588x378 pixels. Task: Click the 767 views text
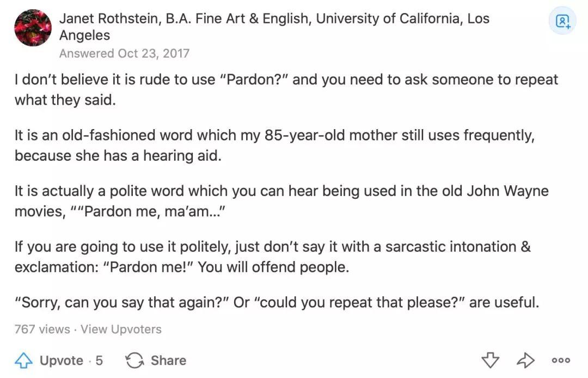42,330
